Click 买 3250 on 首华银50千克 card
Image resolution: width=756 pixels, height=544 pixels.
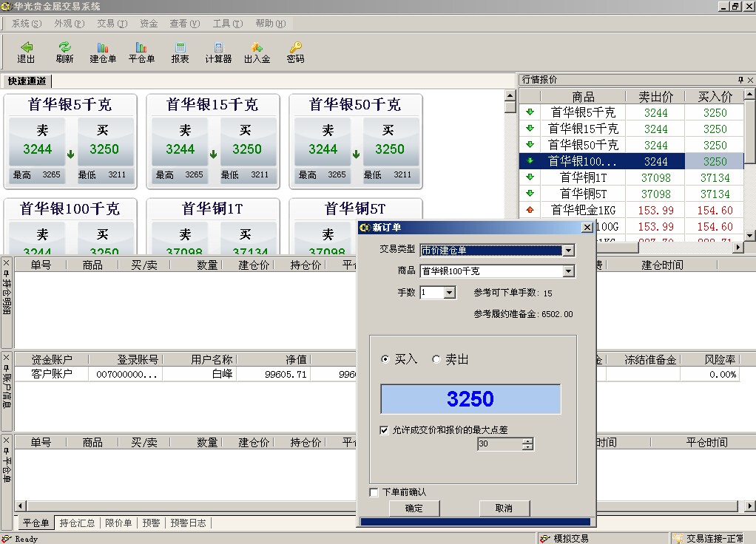pyautogui.click(x=390, y=141)
